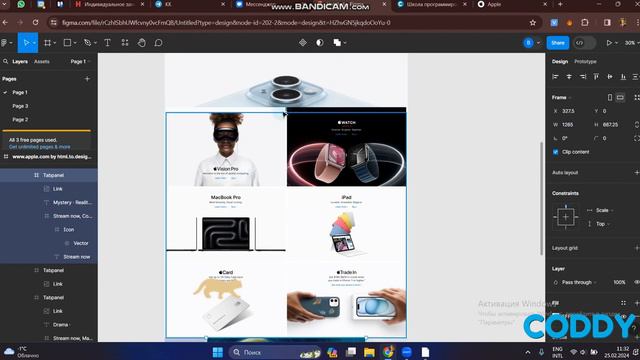Viewport: 640px width, 360px height.
Task: Click the X position input field
Action: (572, 111)
